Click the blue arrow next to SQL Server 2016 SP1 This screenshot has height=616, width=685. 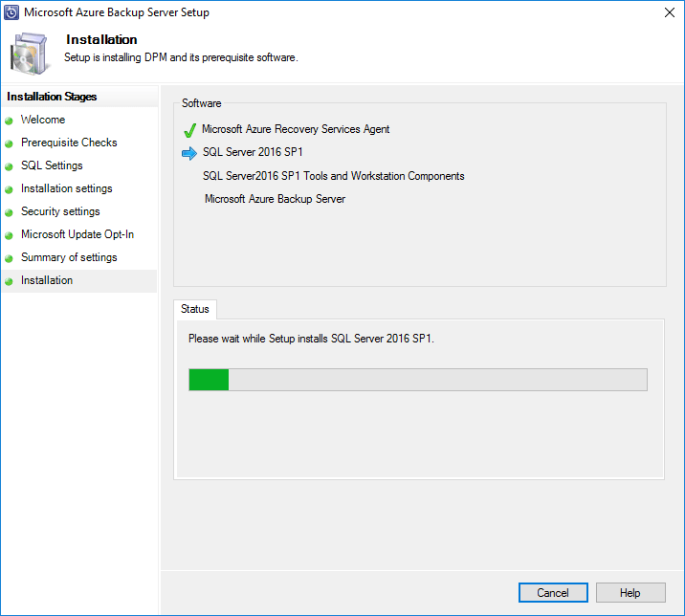pos(189,152)
